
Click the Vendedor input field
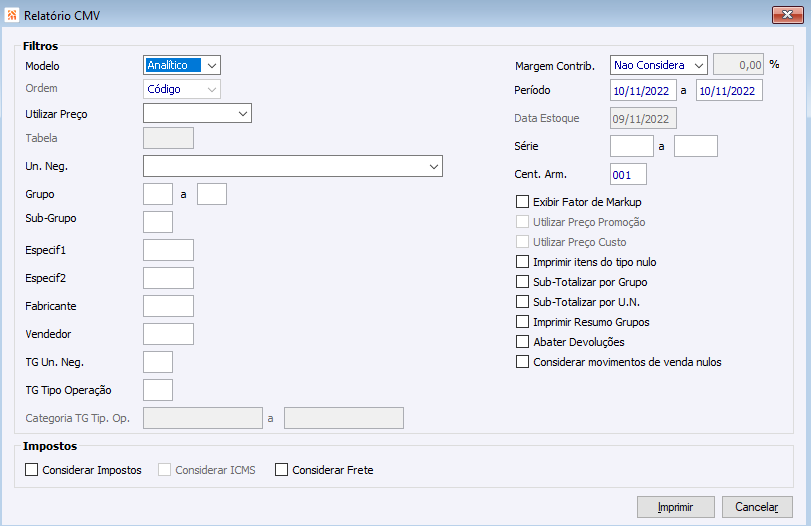coord(168,334)
